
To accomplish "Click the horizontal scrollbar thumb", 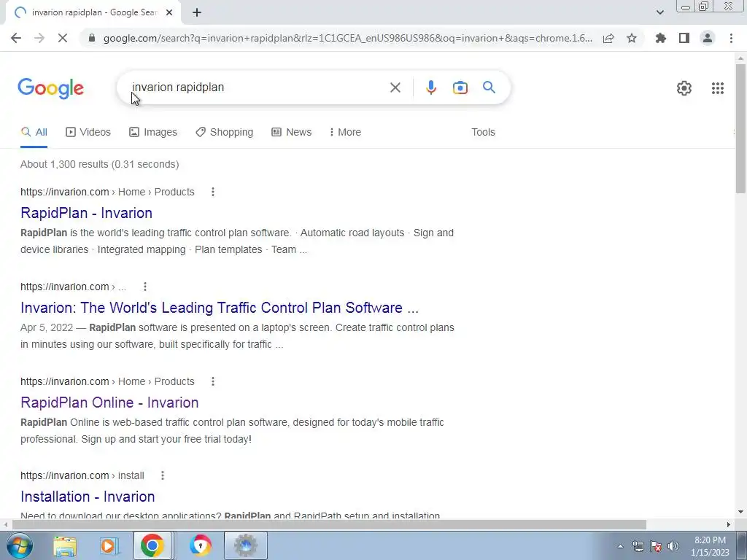I will coord(329,524).
